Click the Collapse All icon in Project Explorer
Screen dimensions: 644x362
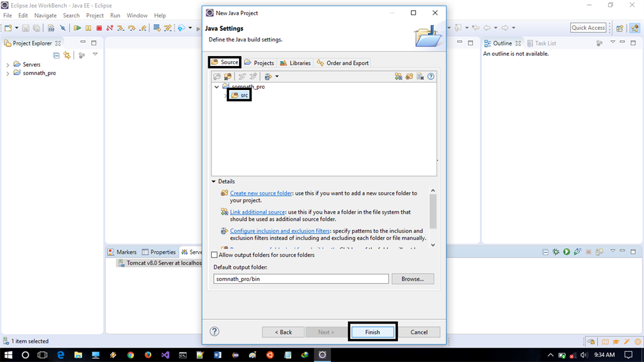[57, 55]
